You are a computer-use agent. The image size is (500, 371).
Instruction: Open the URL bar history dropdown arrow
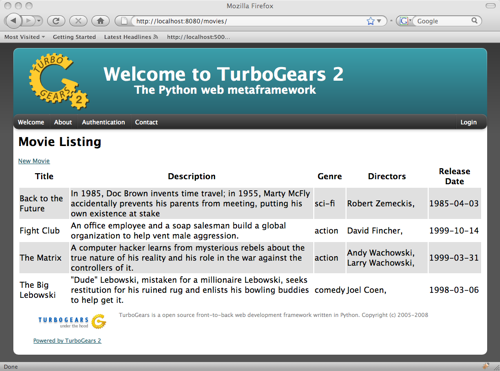pos(379,21)
